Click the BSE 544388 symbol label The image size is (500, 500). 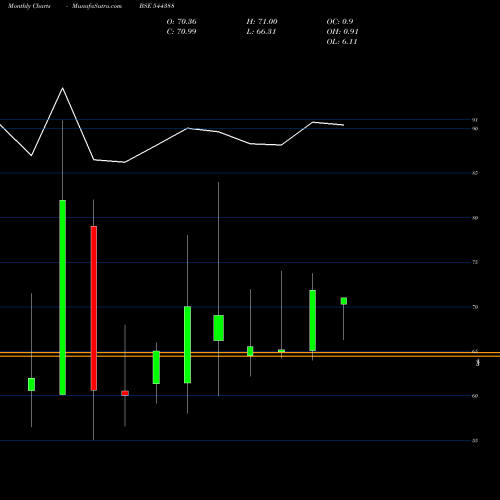tap(157, 6)
